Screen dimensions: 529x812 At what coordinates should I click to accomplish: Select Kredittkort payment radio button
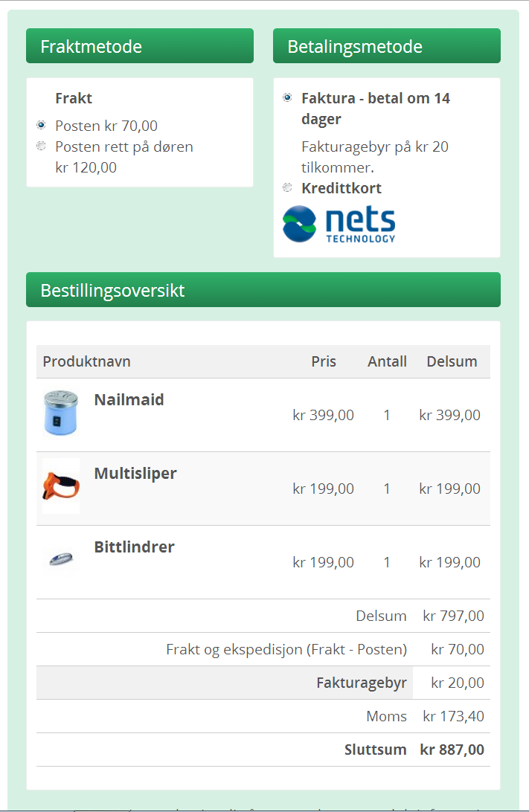point(287,187)
